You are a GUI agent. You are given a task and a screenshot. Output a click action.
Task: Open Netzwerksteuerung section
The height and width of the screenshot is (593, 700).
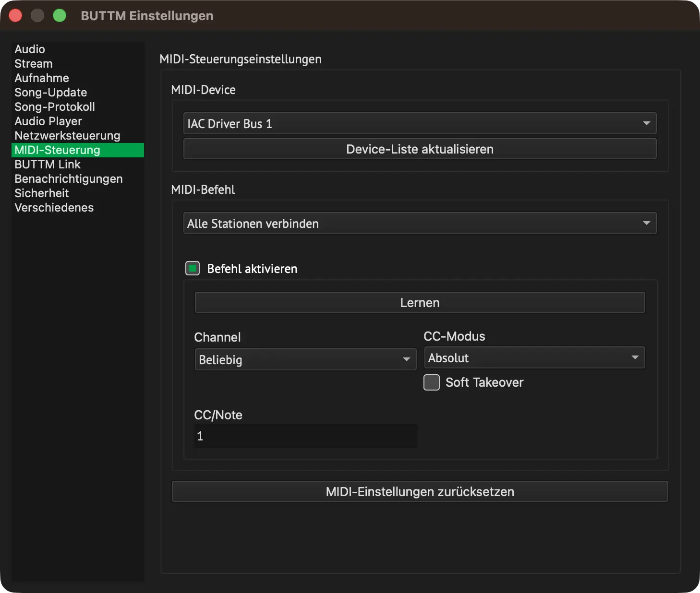77,136
